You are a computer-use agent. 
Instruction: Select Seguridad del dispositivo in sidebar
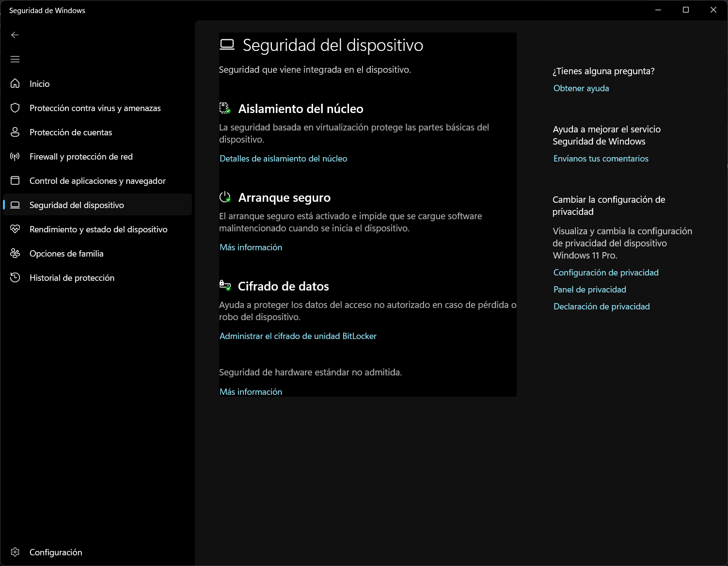click(x=77, y=205)
